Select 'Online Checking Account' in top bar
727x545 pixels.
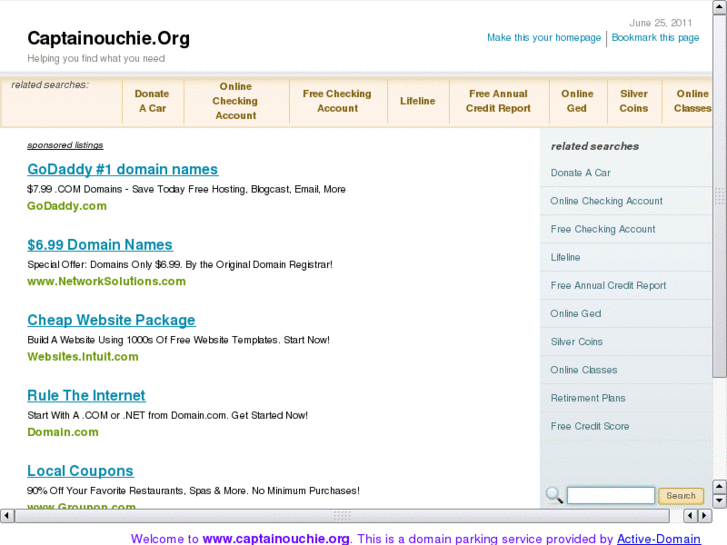click(236, 101)
